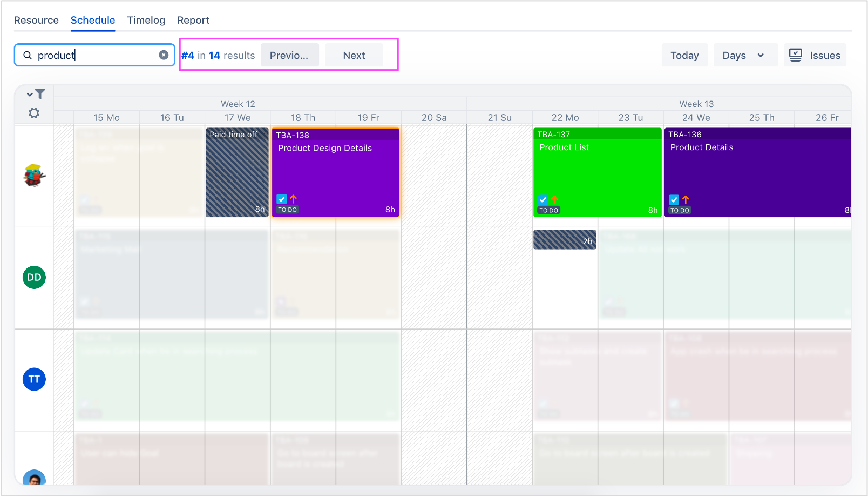Screen dimensions: 868x497
Task: Open the Report tab
Action: (x=193, y=20)
